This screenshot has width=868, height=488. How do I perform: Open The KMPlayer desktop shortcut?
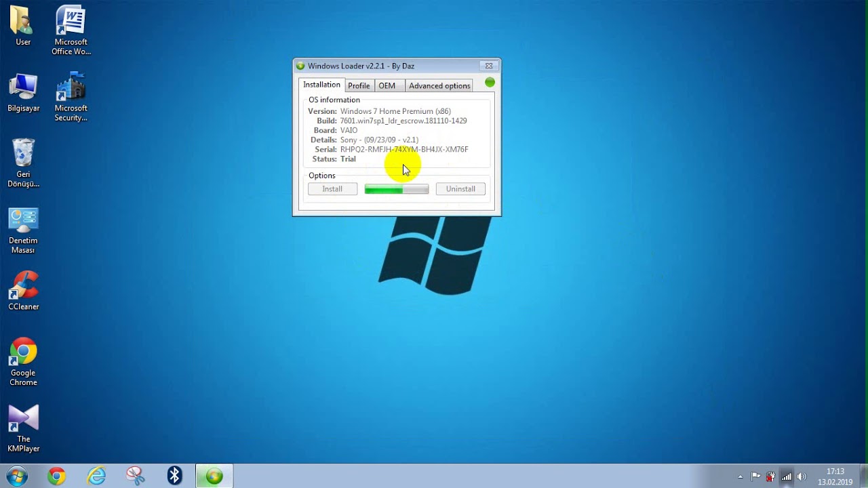(x=23, y=428)
